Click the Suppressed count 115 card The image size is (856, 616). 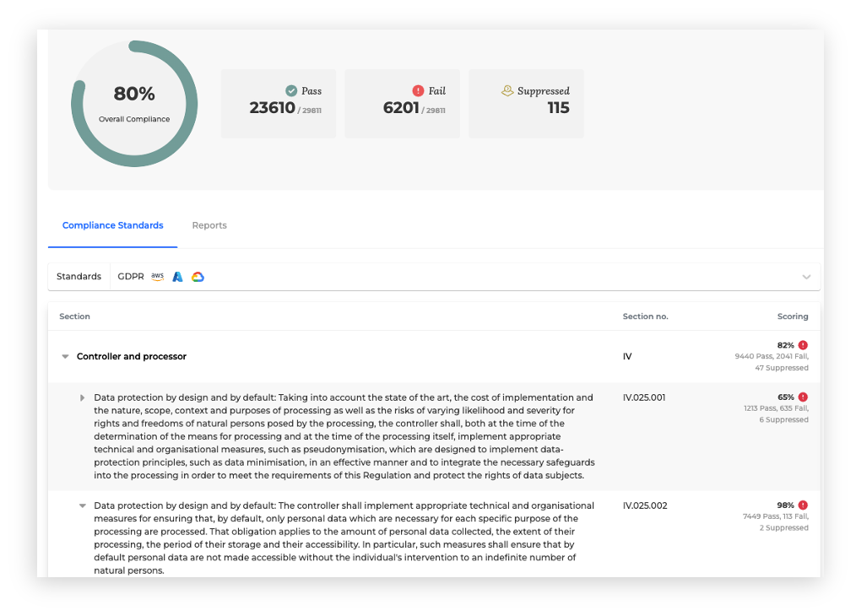point(526,104)
